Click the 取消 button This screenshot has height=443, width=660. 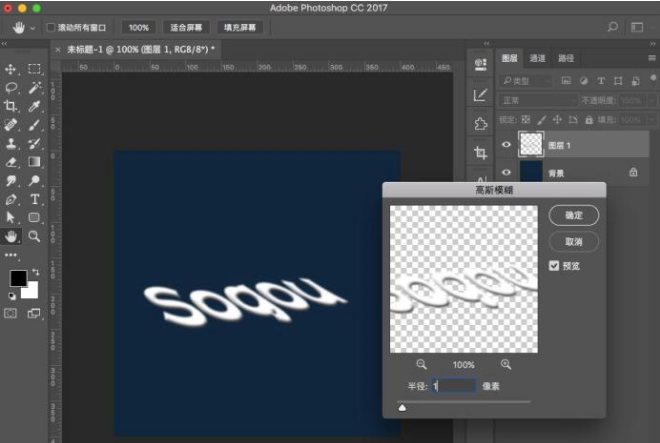pyautogui.click(x=573, y=241)
